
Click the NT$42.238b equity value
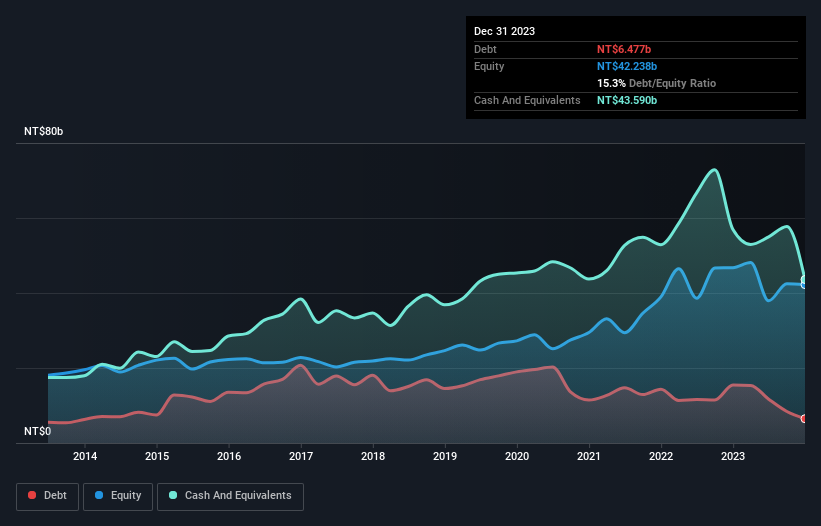627,66
